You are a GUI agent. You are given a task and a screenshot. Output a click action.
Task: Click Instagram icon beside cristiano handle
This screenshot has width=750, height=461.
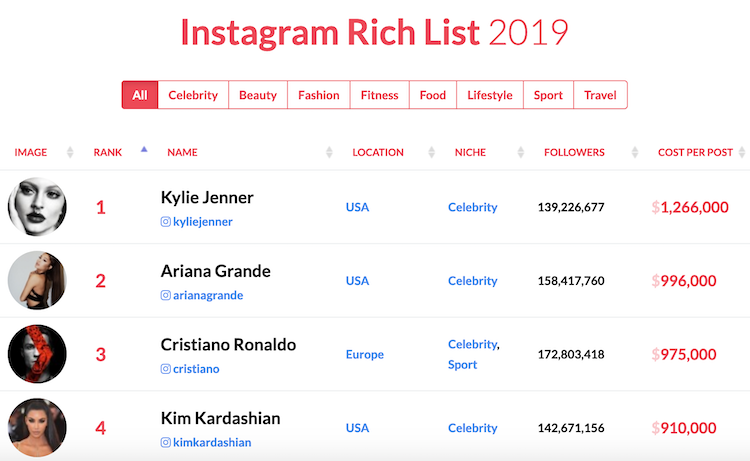coord(165,369)
